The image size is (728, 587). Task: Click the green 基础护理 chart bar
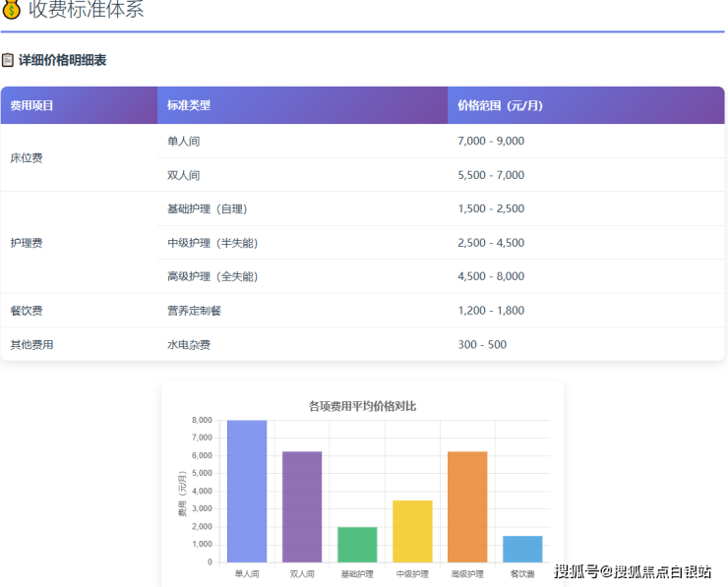point(357,545)
